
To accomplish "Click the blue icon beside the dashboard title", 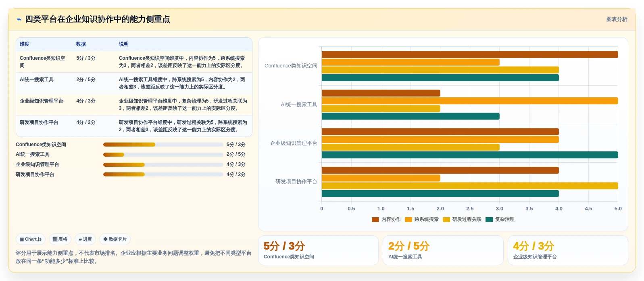I will (x=19, y=19).
